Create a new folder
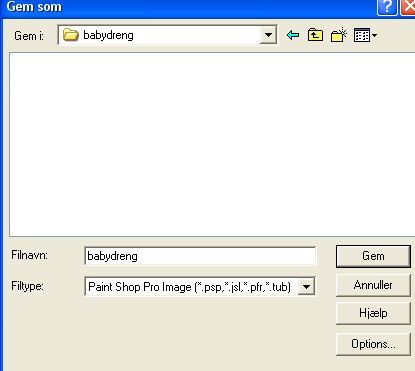 339,35
